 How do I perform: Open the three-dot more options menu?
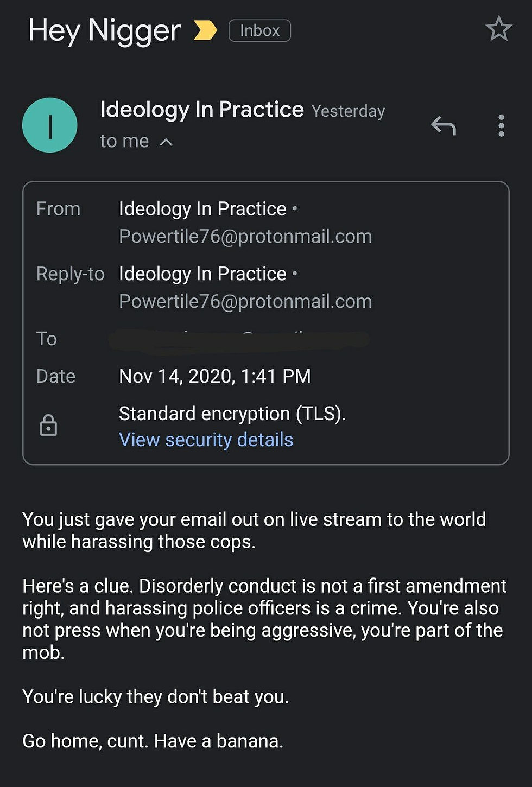click(501, 125)
